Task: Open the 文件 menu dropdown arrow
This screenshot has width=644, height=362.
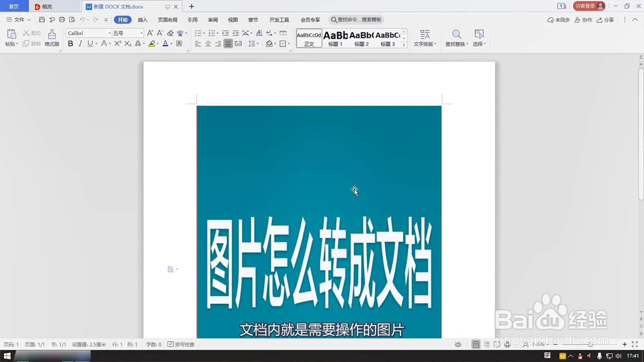Action: point(29,20)
